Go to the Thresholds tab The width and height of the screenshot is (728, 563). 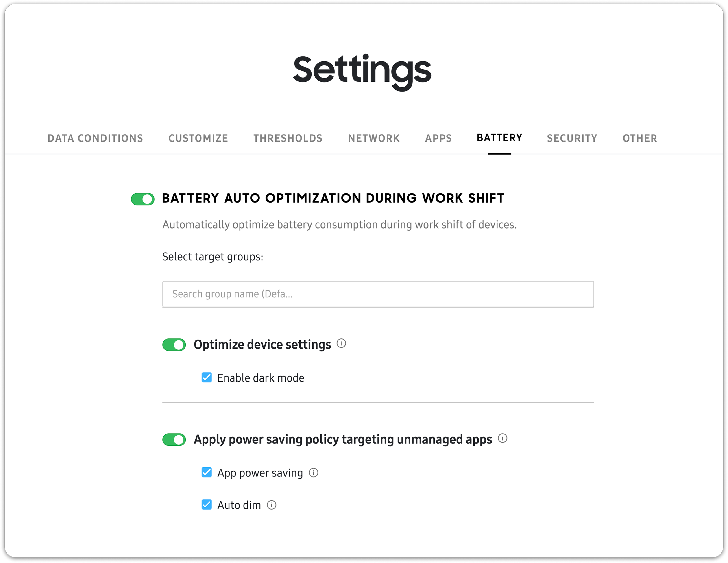(288, 138)
